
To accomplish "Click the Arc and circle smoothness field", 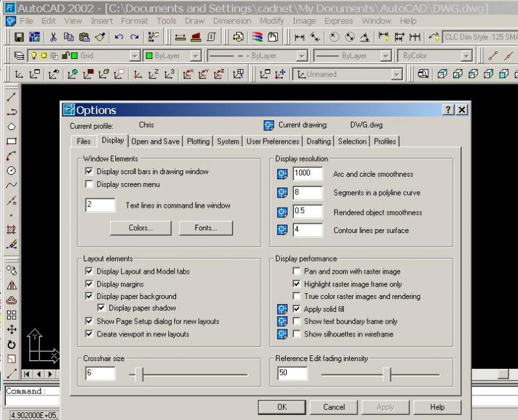I will coord(308,173).
